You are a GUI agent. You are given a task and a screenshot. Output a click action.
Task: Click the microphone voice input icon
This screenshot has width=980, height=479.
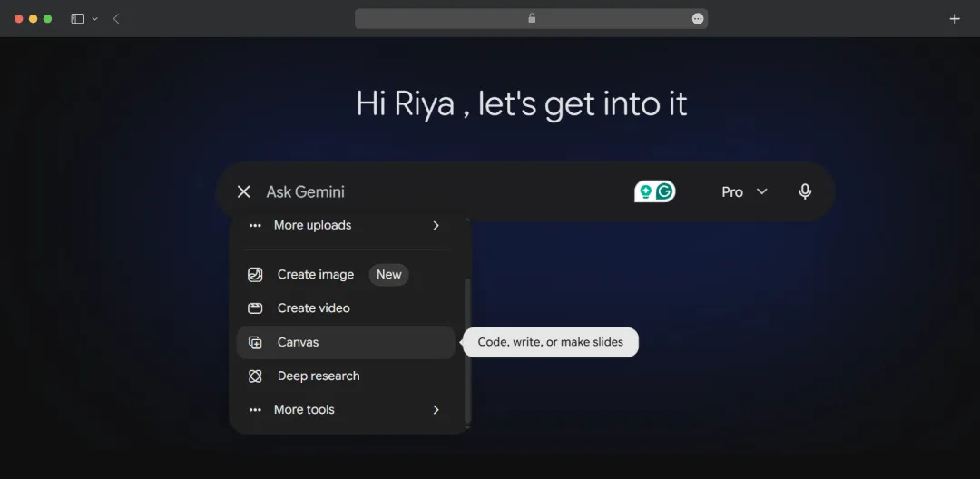tap(805, 191)
